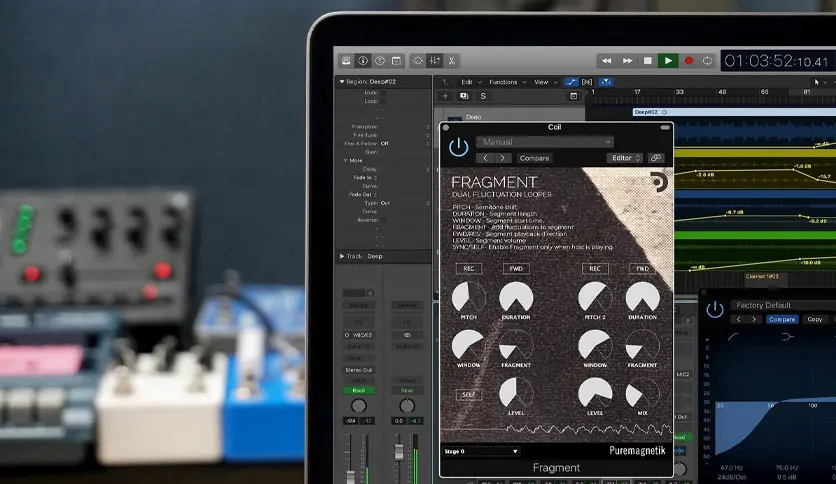The width and height of the screenshot is (836, 484).
Task: Toggle the global Solo S button
Action: [483, 96]
